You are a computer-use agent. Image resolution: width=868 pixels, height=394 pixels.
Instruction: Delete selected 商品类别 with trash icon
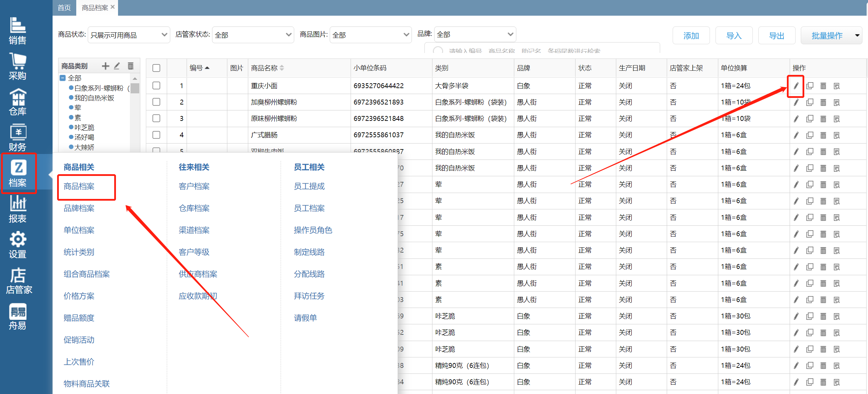tap(131, 66)
